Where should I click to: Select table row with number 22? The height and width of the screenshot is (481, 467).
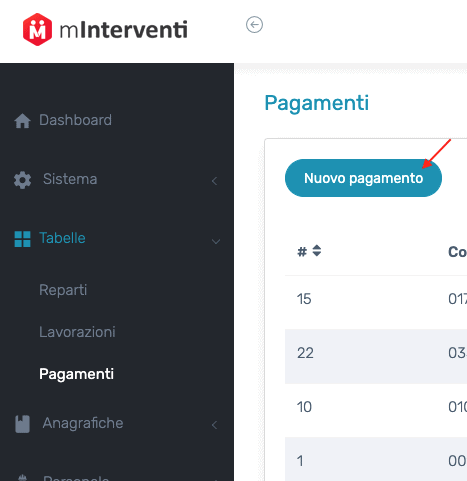point(376,353)
